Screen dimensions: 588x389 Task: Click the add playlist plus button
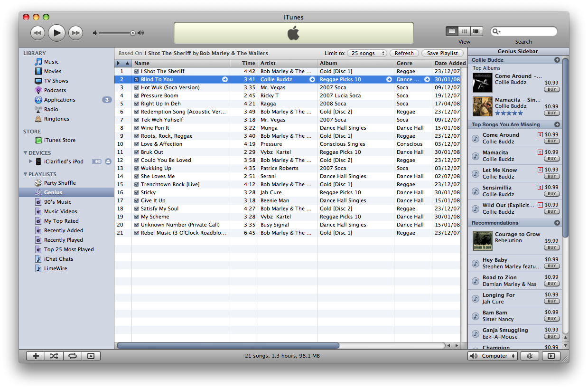tap(35, 356)
